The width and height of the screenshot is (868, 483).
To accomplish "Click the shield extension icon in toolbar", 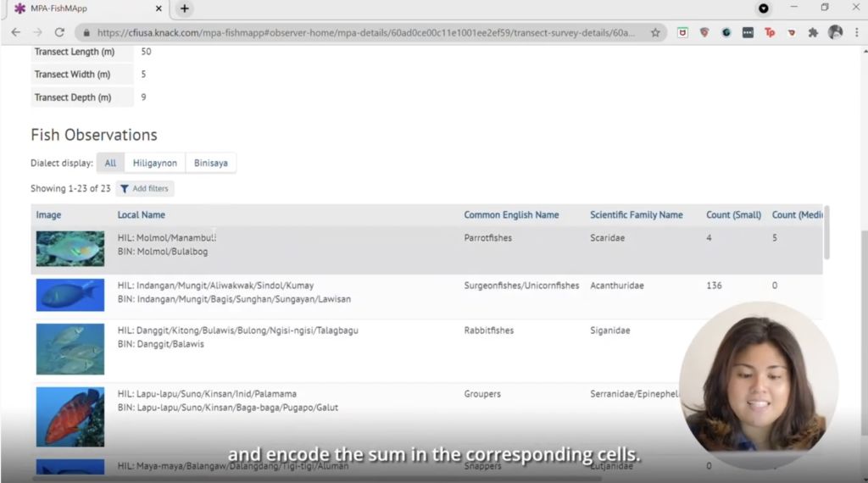I will pyautogui.click(x=704, y=32).
